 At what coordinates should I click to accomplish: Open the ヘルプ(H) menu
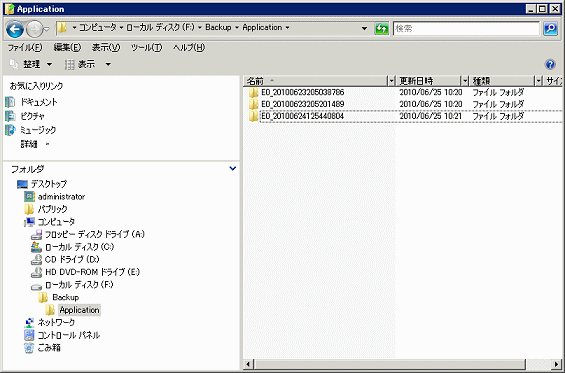click(x=189, y=47)
